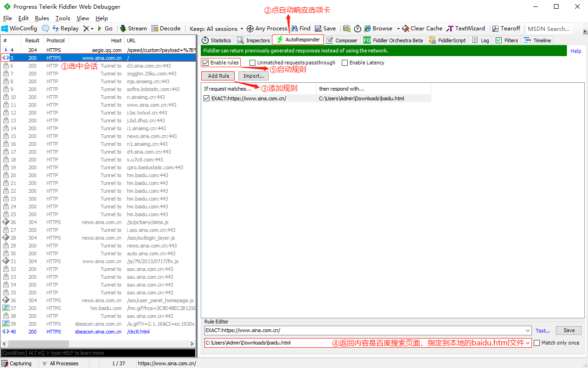This screenshot has width=588, height=368.
Task: Click the Go resume button
Action: tap(105, 29)
